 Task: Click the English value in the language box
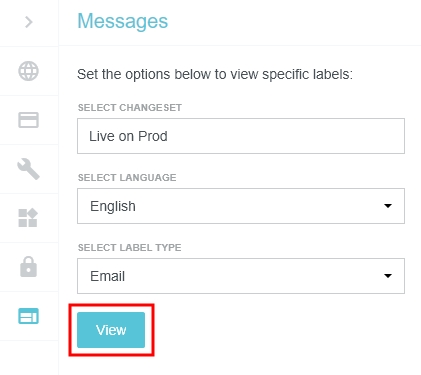113,206
